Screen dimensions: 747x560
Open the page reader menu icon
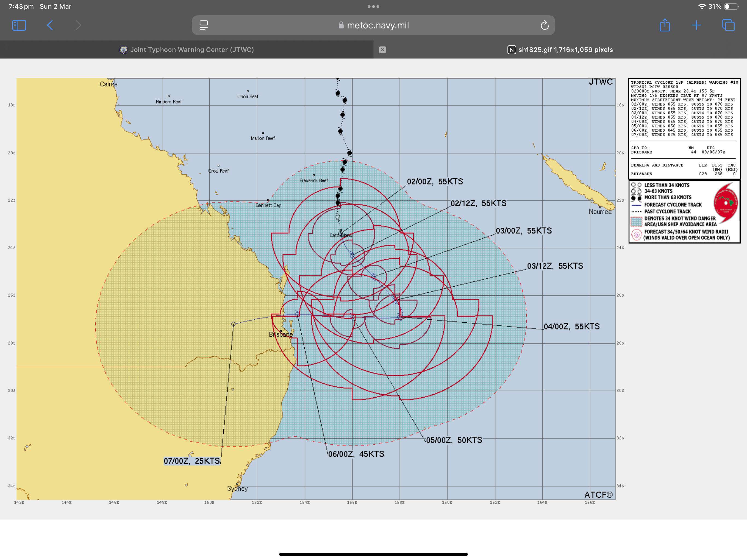204,25
